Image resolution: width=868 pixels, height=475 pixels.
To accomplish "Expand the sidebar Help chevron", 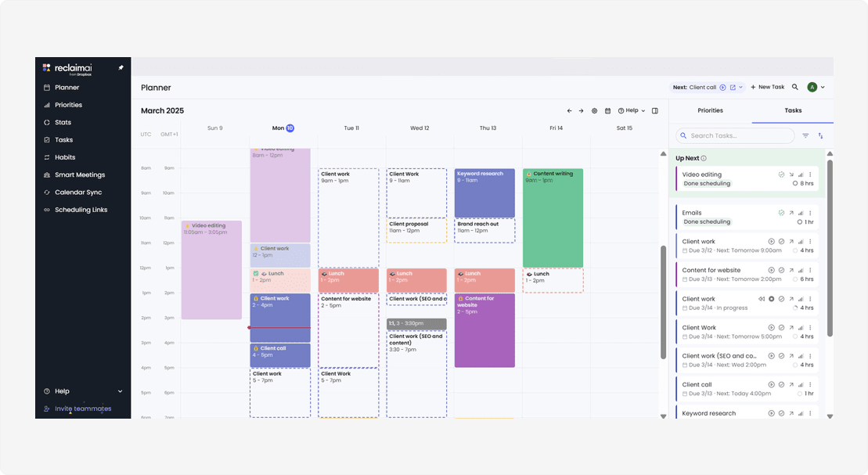I will (x=120, y=391).
